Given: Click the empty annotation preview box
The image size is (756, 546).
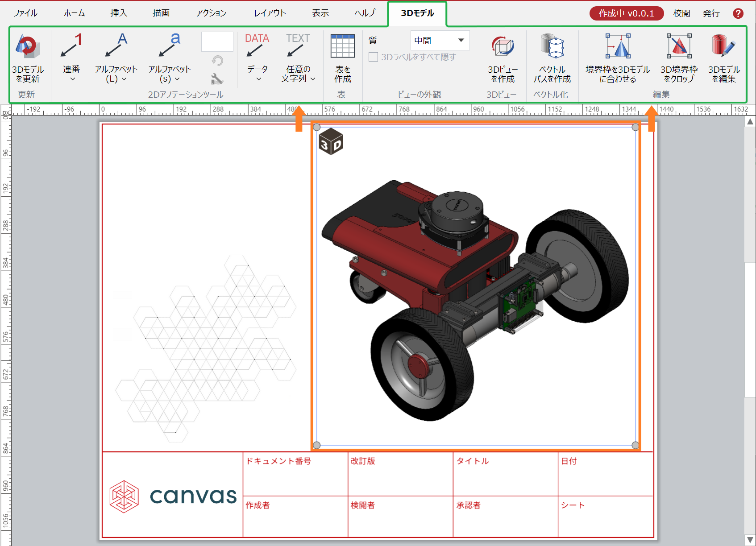Looking at the screenshot, I should (x=217, y=41).
